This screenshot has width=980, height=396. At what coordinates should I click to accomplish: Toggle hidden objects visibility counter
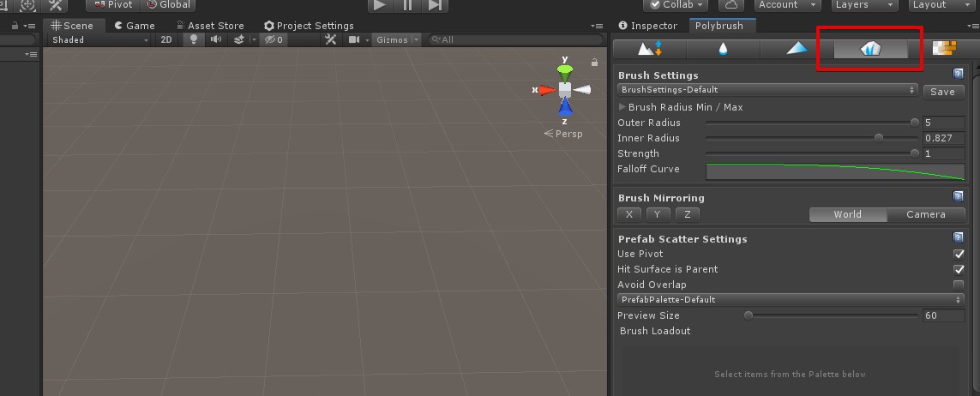point(274,39)
